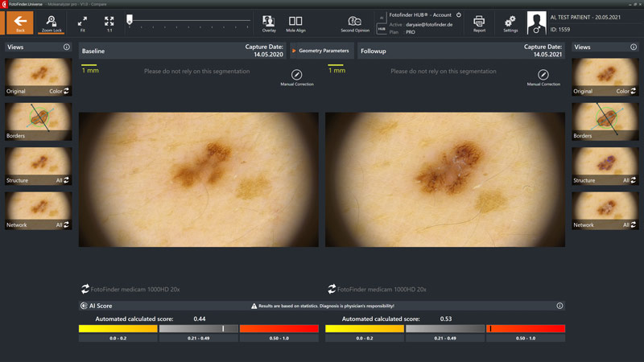Cycle the right Structure All switch icon
Viewport: 644px width, 362px height.
point(633,179)
